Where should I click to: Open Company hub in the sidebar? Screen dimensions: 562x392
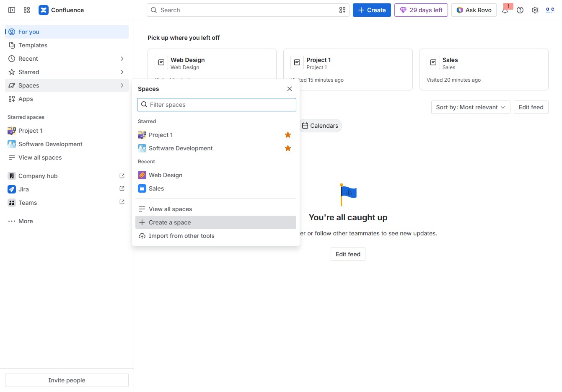click(67, 176)
